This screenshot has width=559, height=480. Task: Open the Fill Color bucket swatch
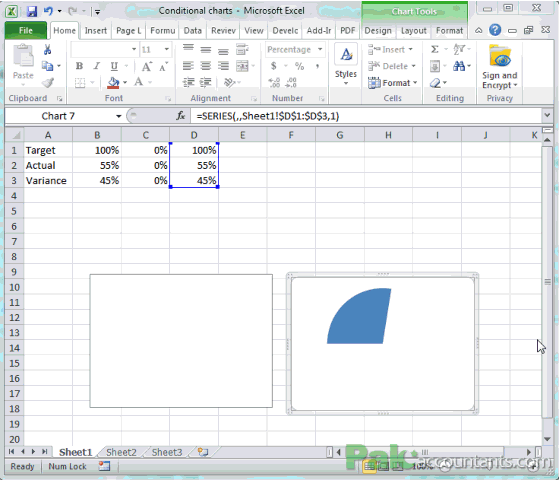(113, 82)
